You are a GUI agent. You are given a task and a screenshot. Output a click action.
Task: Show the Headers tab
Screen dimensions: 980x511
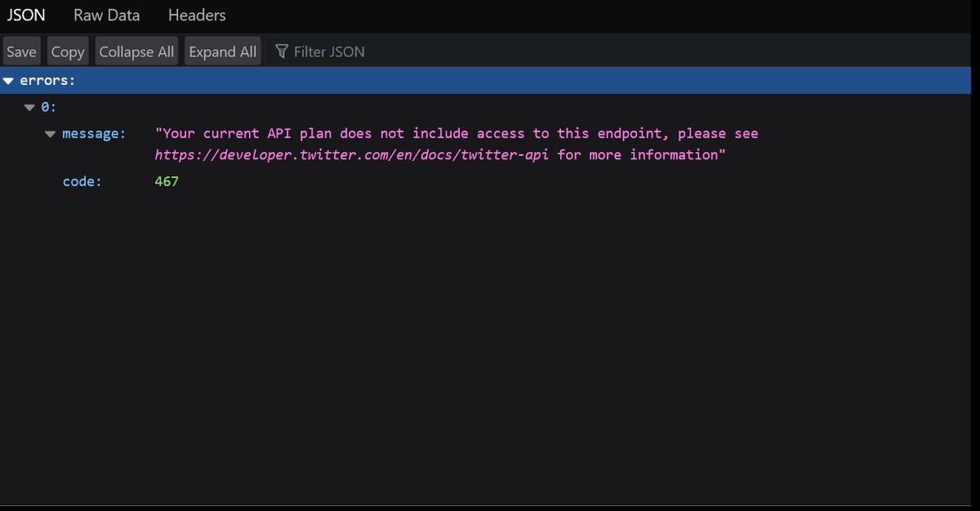197,15
